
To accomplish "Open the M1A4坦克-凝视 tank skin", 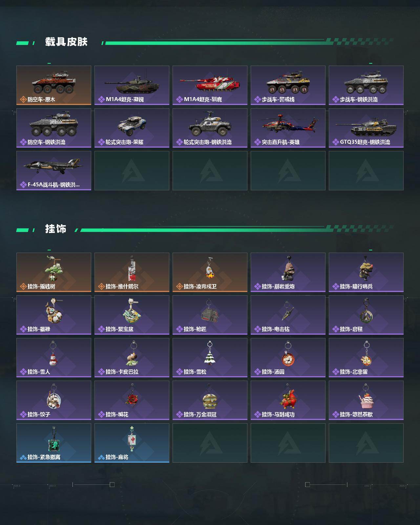I will (x=132, y=85).
